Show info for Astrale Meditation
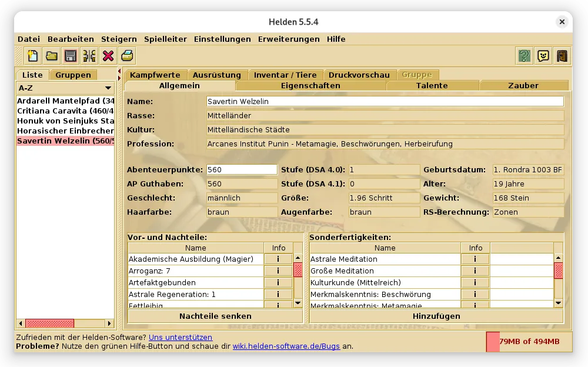This screenshot has height=367, width=588. tap(475, 259)
